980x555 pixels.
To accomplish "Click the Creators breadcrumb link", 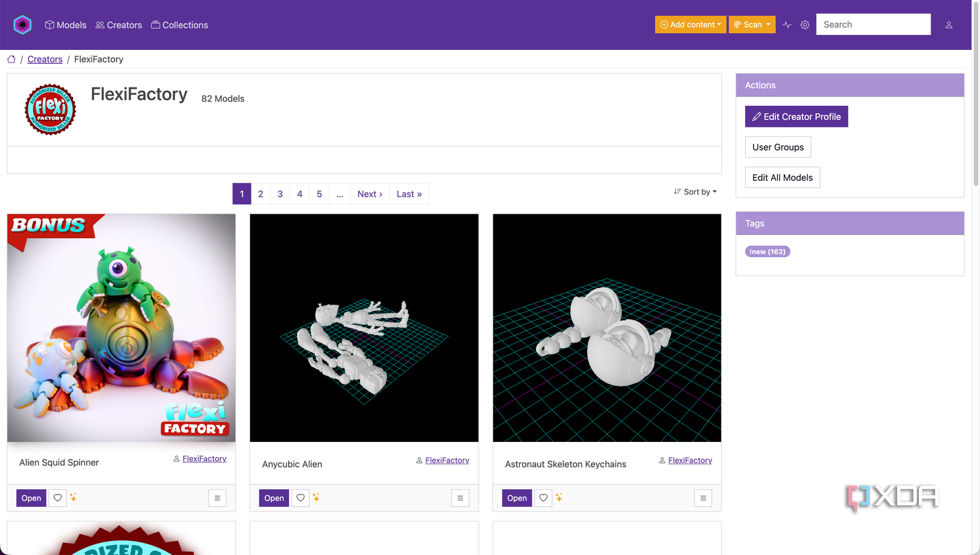I will click(x=45, y=59).
